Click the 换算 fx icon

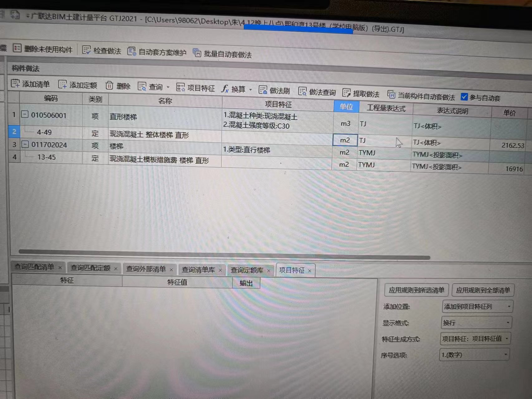click(225, 89)
